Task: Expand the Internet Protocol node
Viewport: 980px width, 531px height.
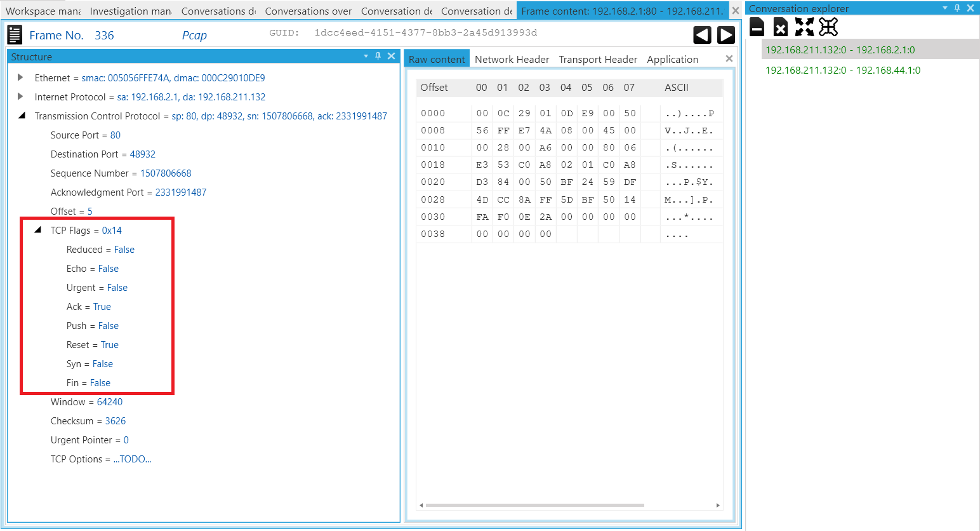Action: 20,97
